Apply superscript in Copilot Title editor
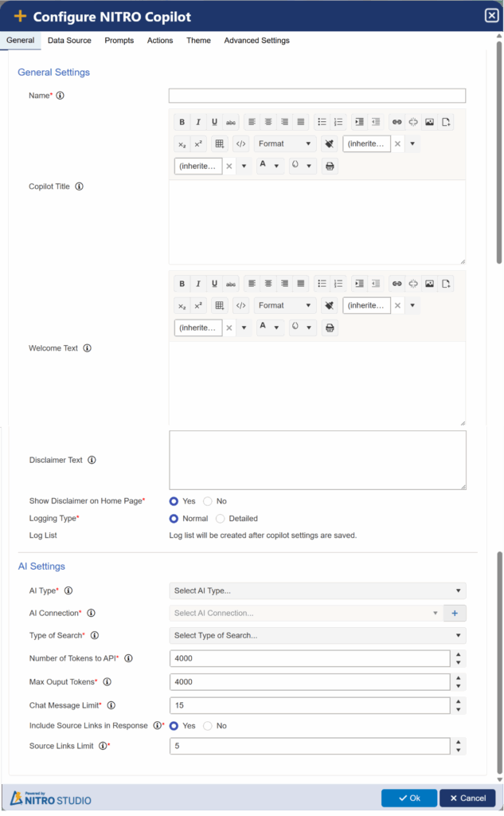The image size is (504, 816). 198,144
